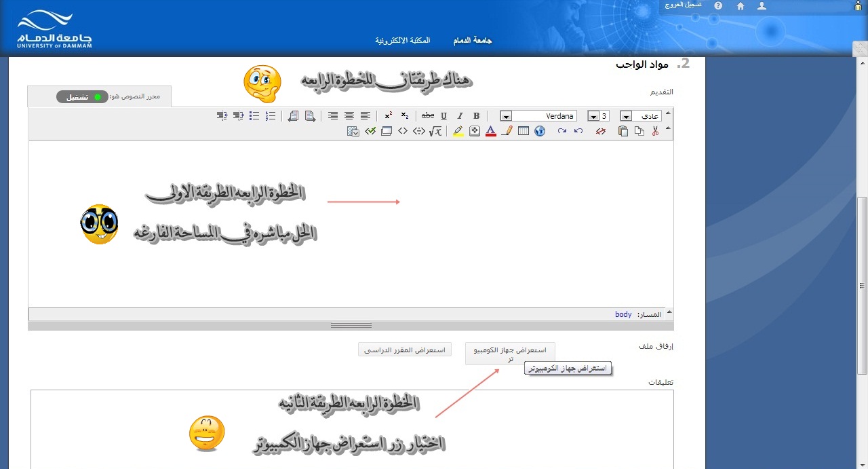Center align text in editor

coord(349,116)
